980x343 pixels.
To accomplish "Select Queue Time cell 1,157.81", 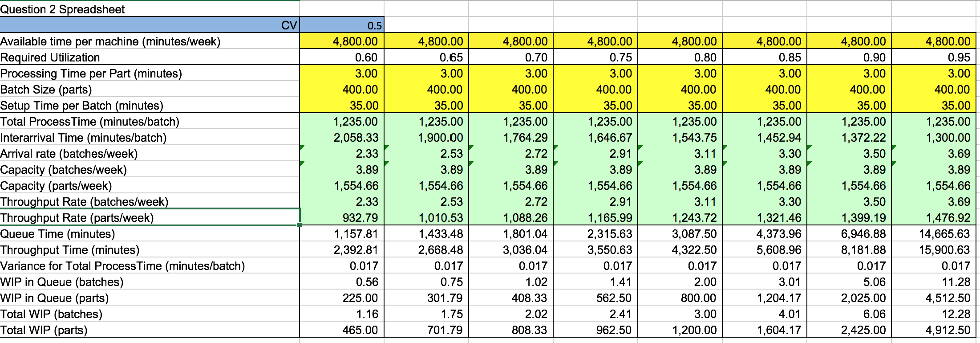I will pyautogui.click(x=342, y=233).
